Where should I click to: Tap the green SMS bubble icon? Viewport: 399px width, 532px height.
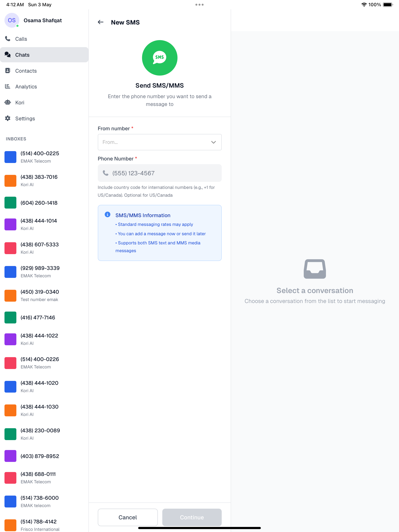(160, 58)
